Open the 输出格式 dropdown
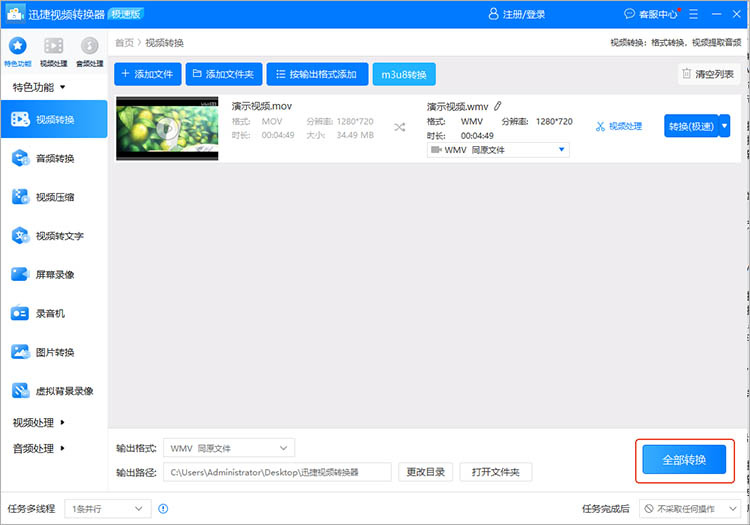This screenshot has width=750, height=525. pos(229,448)
